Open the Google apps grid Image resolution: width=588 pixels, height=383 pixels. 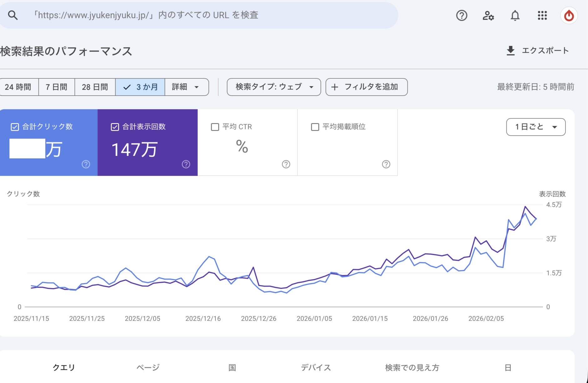[542, 15]
